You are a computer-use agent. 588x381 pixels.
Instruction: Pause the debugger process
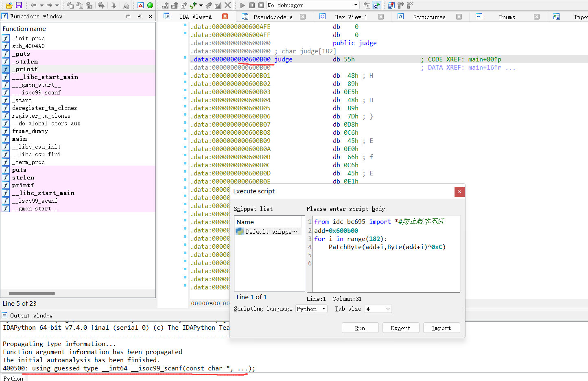(x=251, y=5)
